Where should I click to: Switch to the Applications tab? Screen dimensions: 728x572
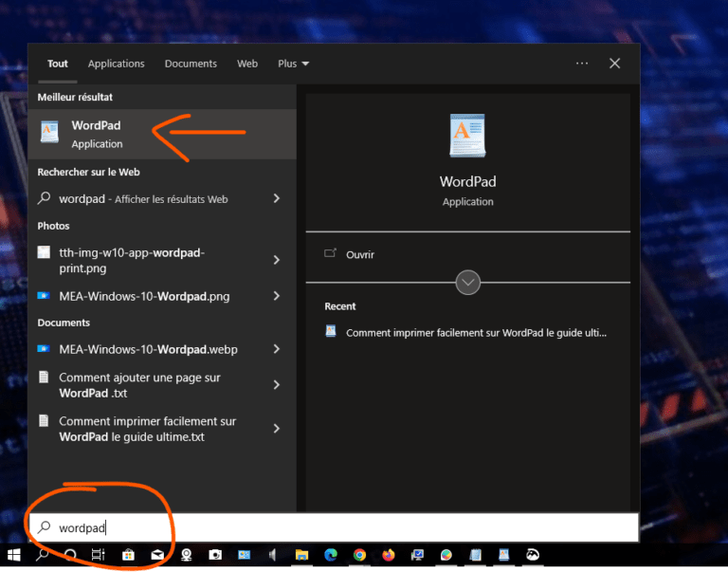click(116, 64)
